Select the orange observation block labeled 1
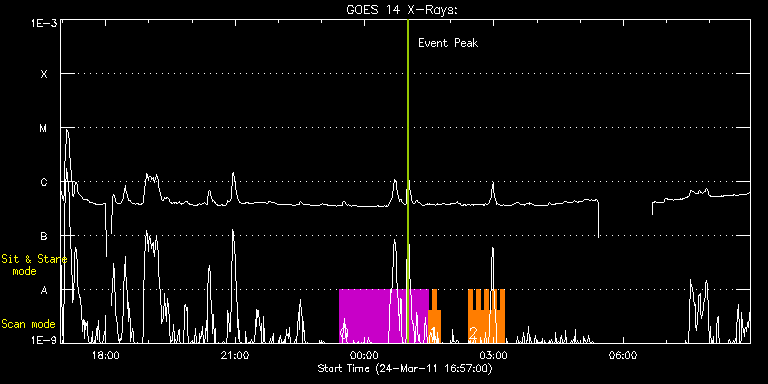 [x=434, y=316]
